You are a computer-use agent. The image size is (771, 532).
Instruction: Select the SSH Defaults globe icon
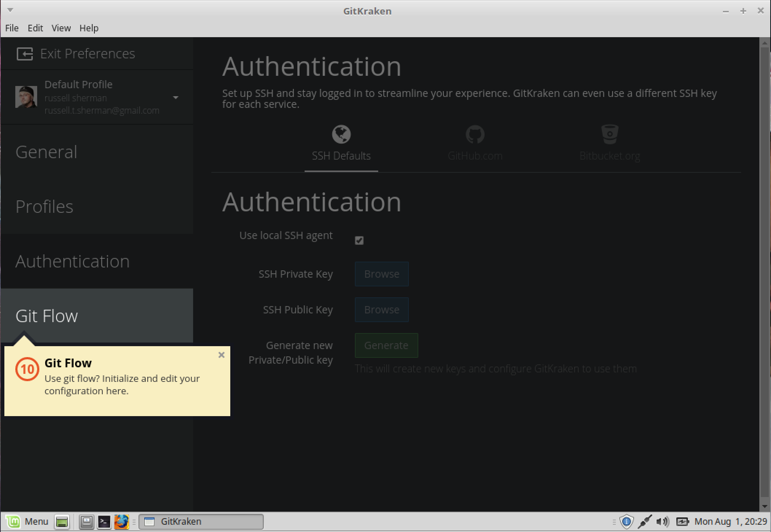(x=341, y=134)
